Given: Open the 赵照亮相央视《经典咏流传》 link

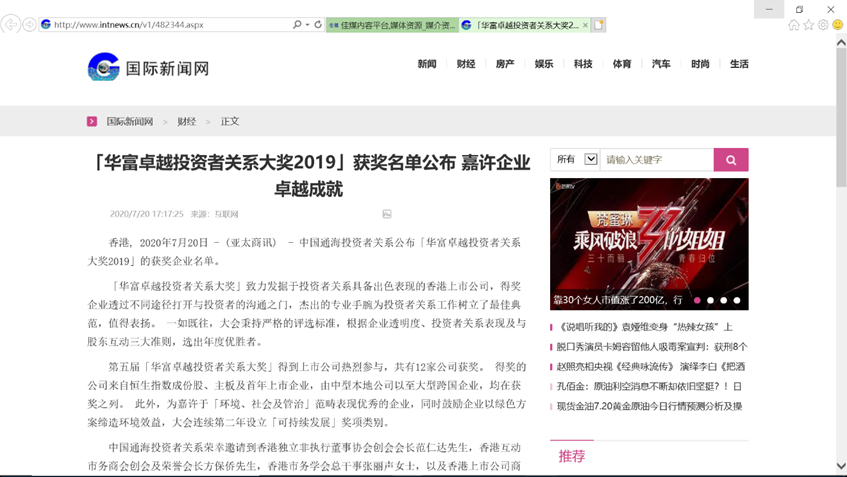Looking at the screenshot, I should [651, 367].
